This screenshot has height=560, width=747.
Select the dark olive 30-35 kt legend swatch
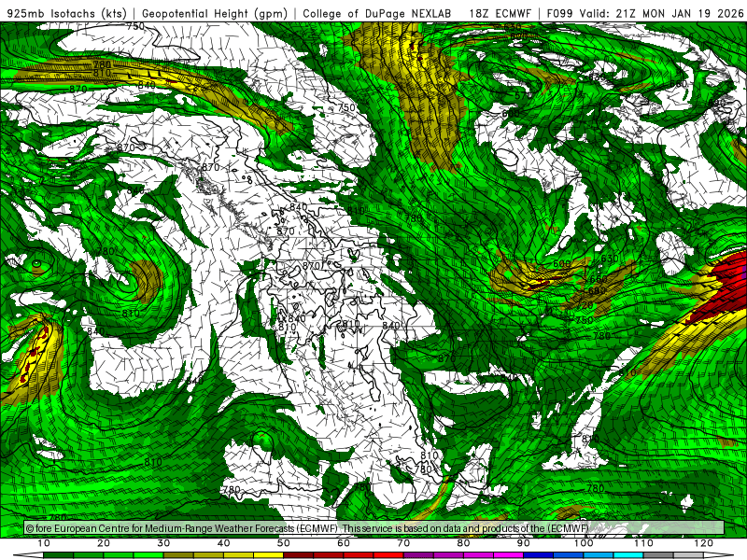(178, 555)
